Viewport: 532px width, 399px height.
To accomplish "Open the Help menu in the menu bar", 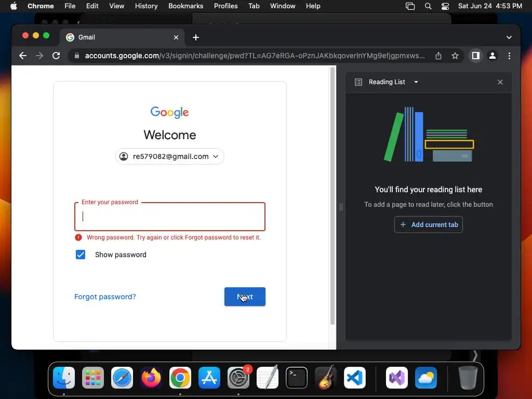I will point(313,6).
